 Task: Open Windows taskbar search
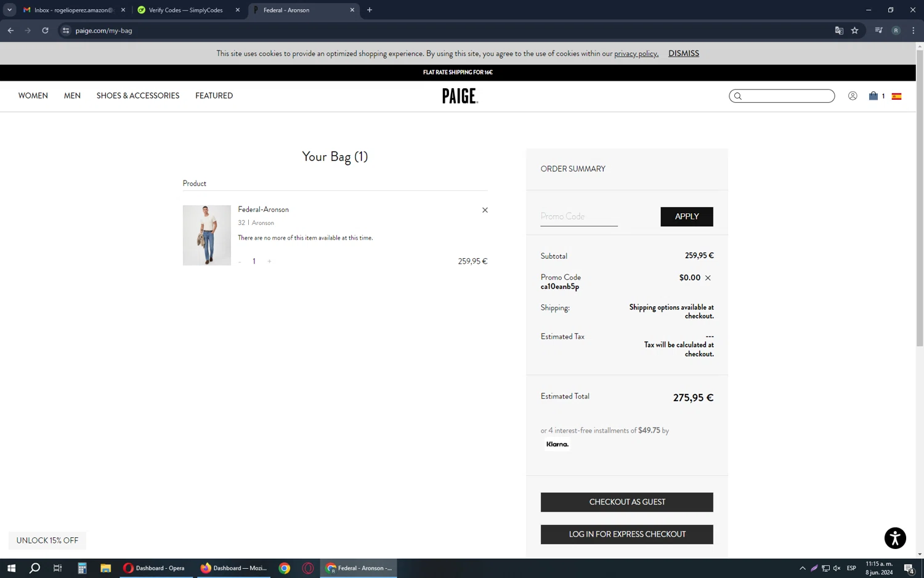(x=34, y=568)
